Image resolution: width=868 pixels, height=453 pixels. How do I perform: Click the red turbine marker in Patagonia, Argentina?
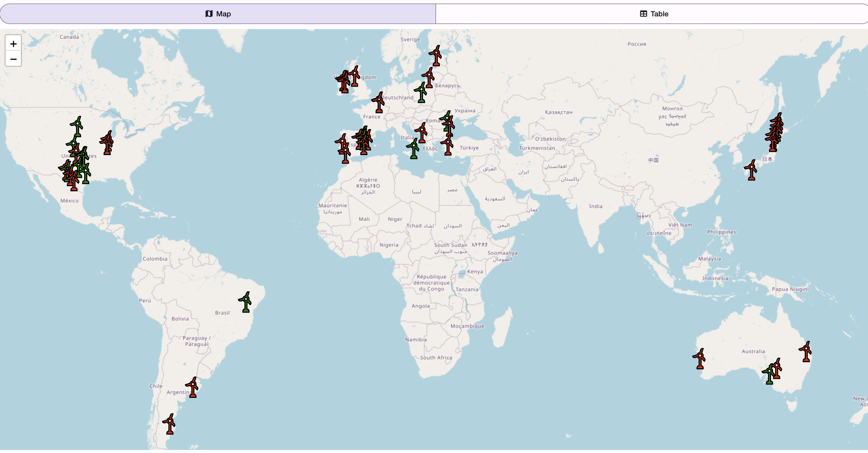coord(169,421)
